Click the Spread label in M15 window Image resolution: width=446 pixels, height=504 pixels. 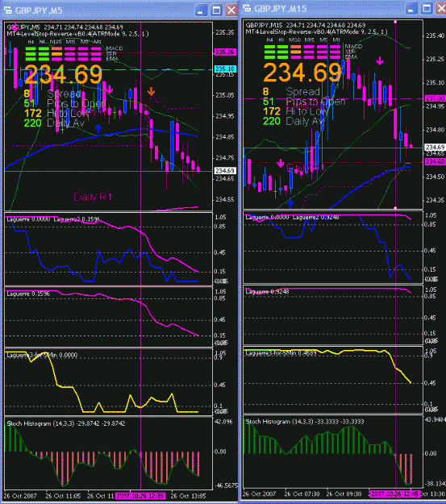pyautogui.click(x=303, y=92)
